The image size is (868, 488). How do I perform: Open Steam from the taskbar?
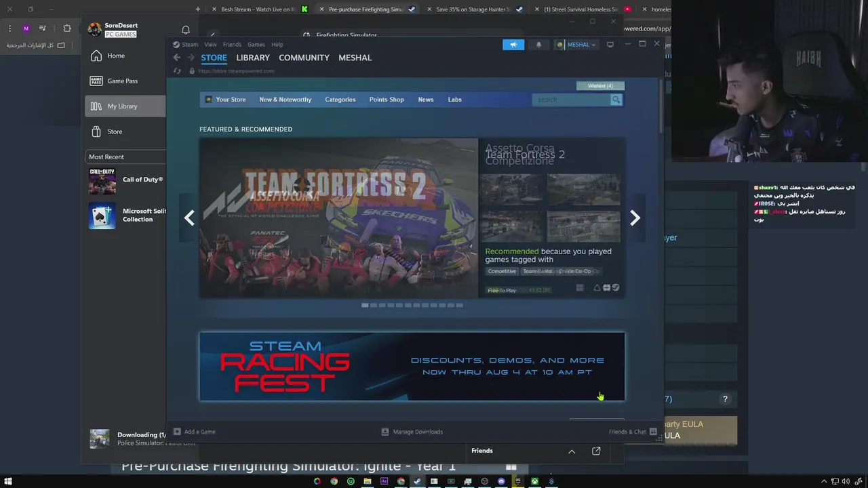click(x=417, y=481)
